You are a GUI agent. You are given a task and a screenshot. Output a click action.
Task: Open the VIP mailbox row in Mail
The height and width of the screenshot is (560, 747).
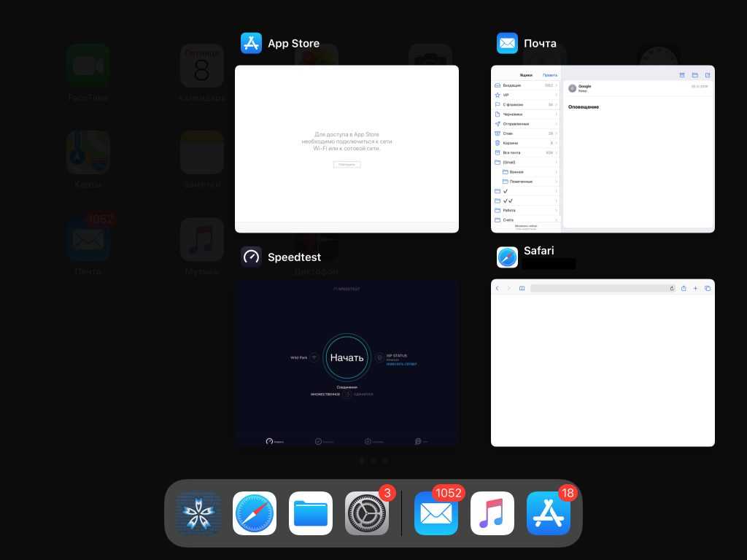526,95
